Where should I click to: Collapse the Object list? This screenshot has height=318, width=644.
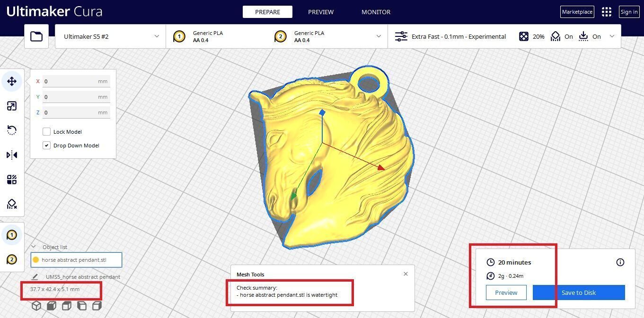[x=34, y=247]
